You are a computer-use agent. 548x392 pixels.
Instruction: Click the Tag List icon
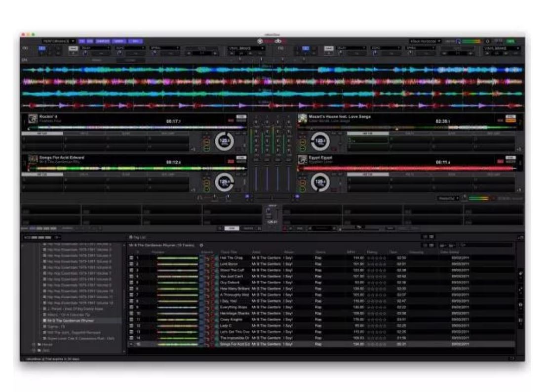[x=131, y=237]
